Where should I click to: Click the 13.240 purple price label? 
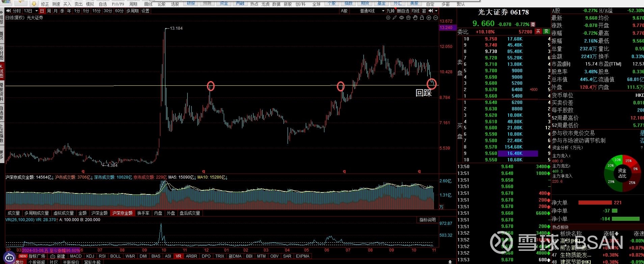[x=448, y=28]
